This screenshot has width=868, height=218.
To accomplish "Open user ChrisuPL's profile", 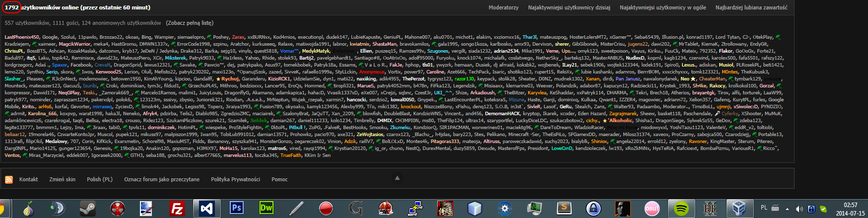I will (14, 51).
